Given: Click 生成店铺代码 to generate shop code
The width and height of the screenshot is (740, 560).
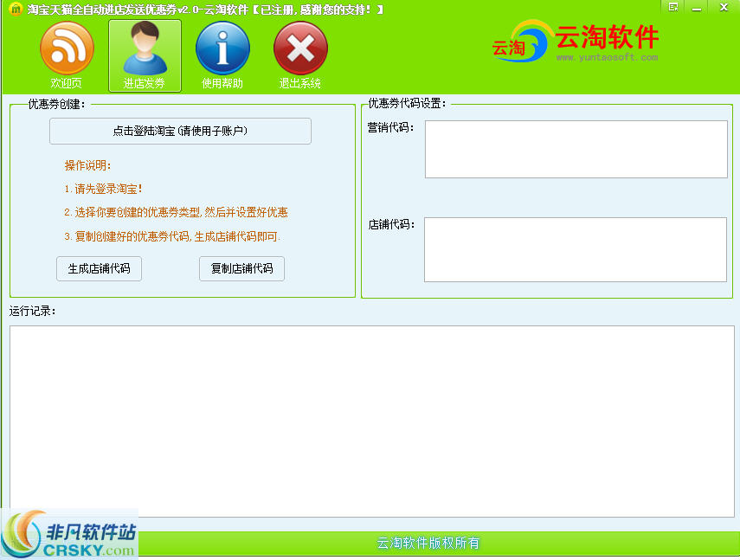Looking at the screenshot, I should click(x=99, y=269).
